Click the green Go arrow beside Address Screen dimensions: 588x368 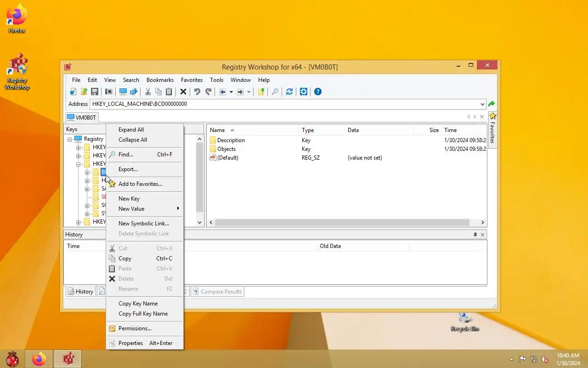pos(492,104)
